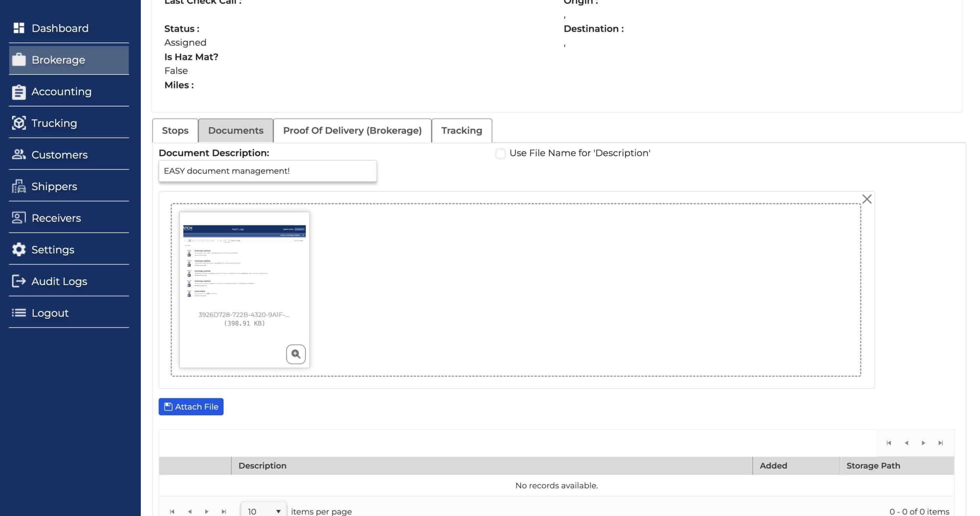Click the Brokerage briefcase icon
The width and height of the screenshot is (980, 516).
pyautogui.click(x=19, y=60)
